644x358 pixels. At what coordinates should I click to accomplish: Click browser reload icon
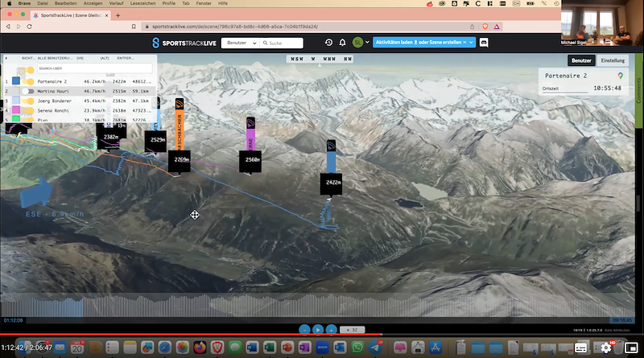pyautogui.click(x=29, y=27)
